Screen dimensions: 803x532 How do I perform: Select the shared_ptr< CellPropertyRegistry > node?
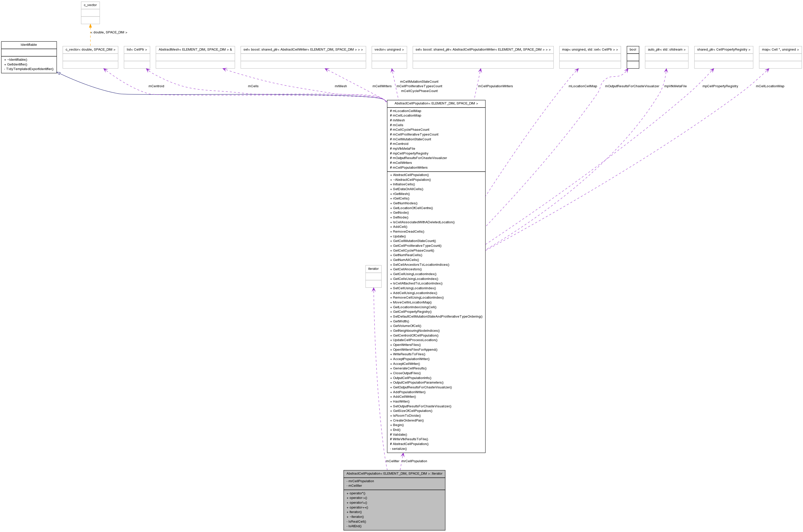click(722, 50)
